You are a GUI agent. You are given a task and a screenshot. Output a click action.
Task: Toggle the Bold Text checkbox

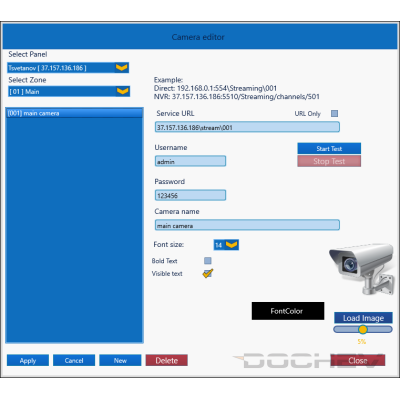(x=208, y=261)
